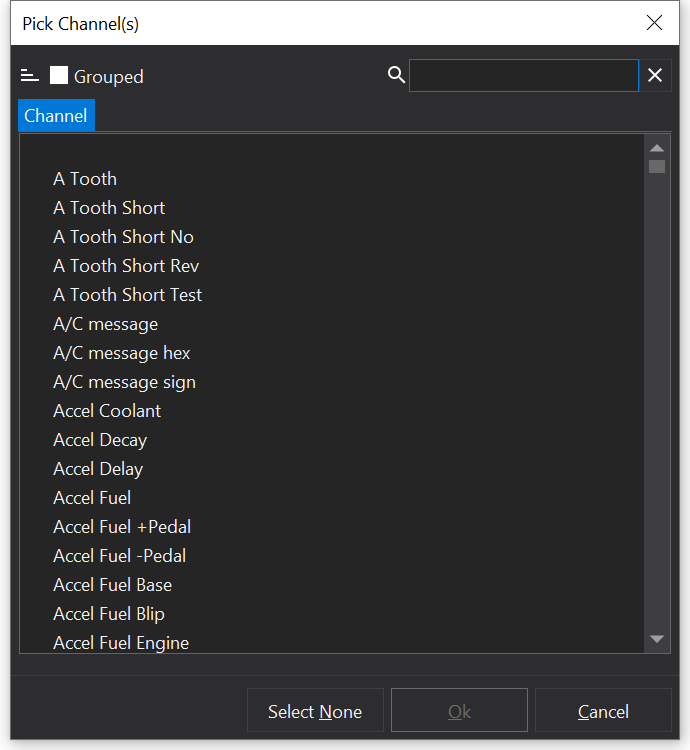This screenshot has height=750, width=690.
Task: Click the Ok button
Action: pyautogui.click(x=459, y=711)
